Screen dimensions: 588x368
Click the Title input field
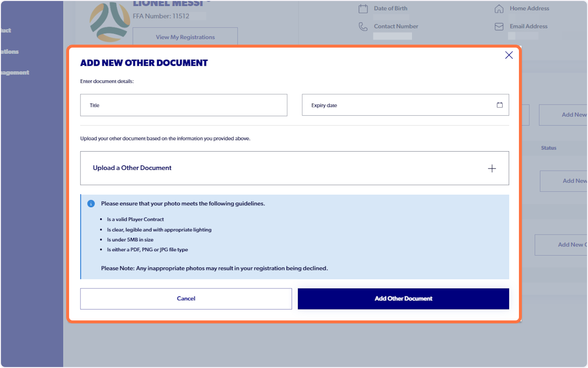coord(184,105)
